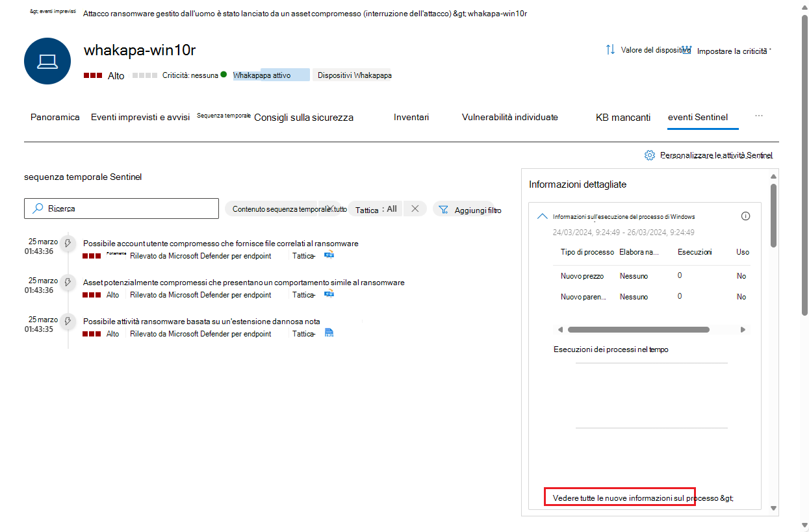The width and height of the screenshot is (809, 532).
Task: Open the Inventari tab
Action: (411, 117)
